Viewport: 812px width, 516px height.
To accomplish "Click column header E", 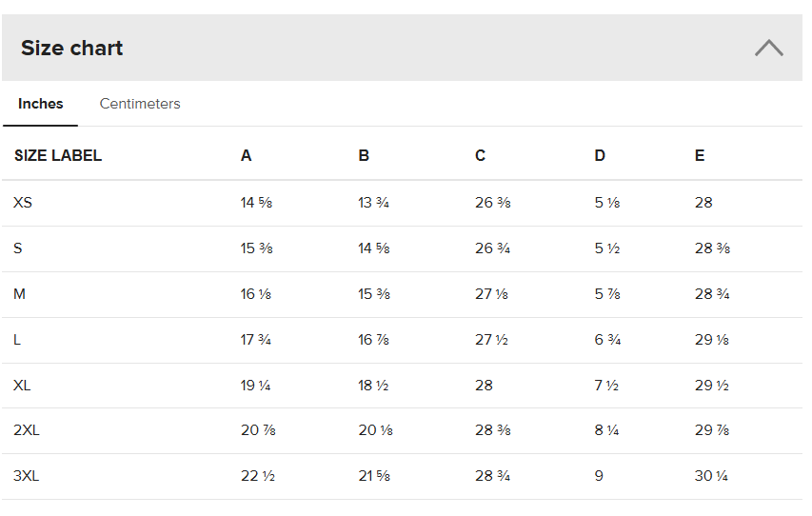I will click(x=700, y=155).
